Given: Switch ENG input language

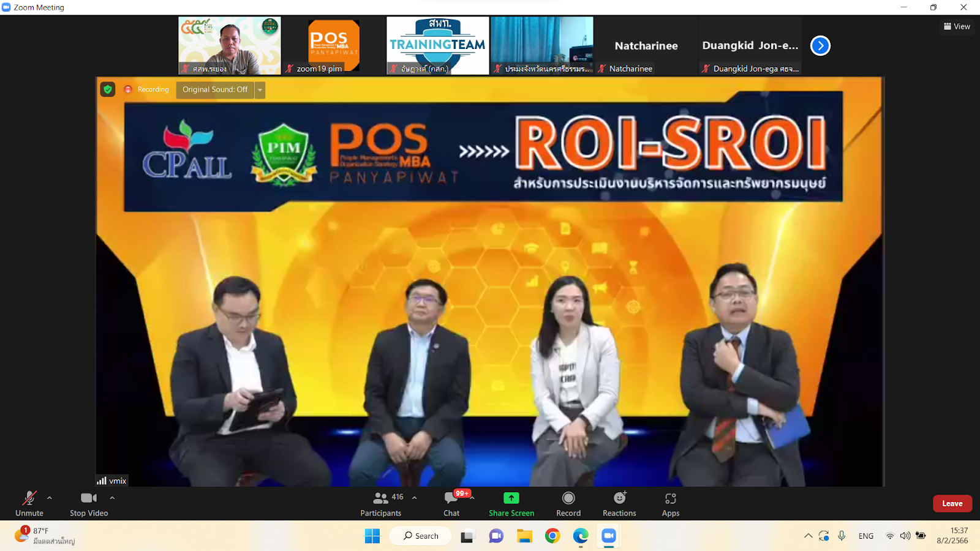Looking at the screenshot, I should point(866,536).
